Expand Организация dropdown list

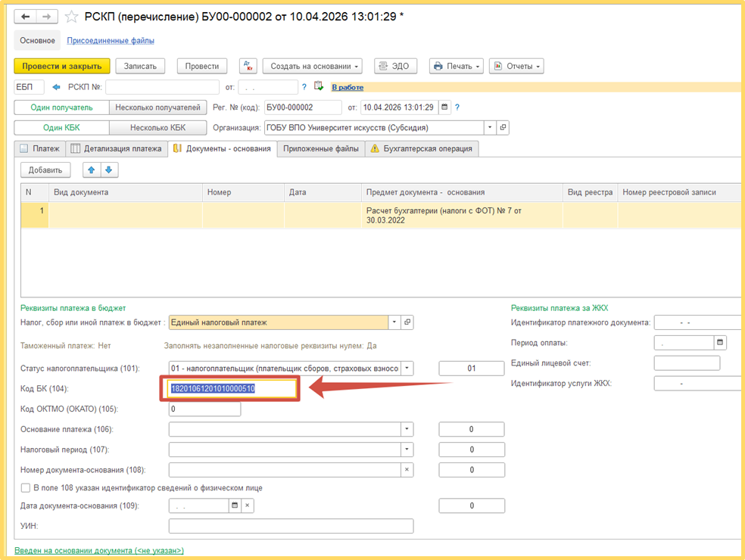pos(490,127)
